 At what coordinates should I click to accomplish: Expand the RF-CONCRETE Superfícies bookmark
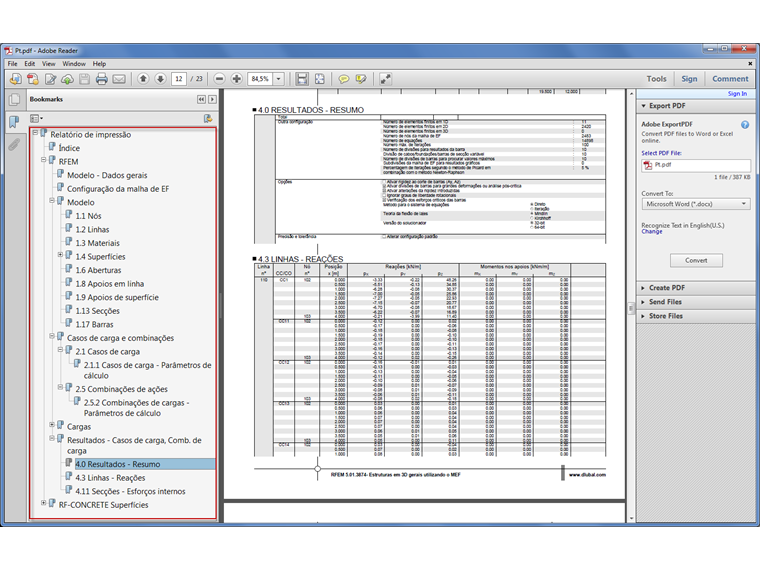click(x=44, y=503)
